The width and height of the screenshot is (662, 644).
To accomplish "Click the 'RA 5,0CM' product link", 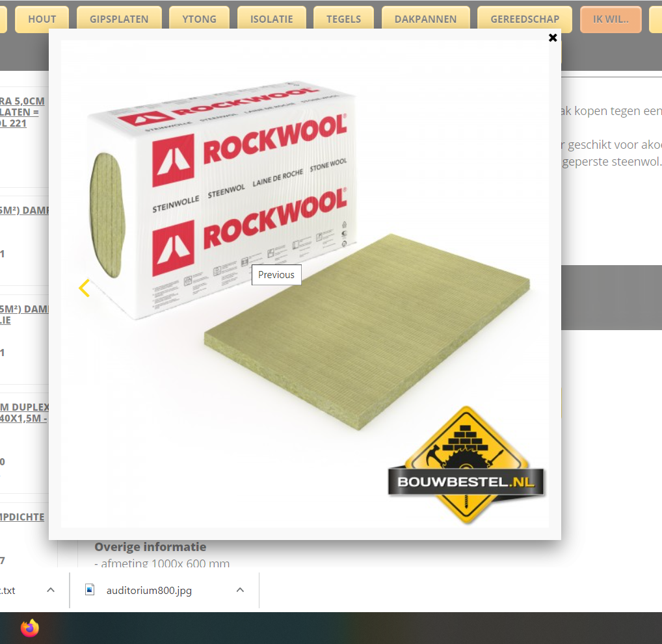I will 22,112.
